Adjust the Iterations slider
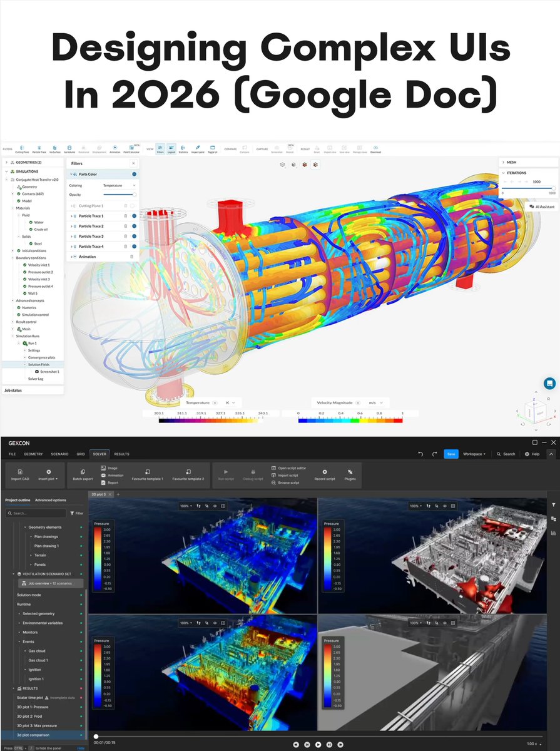 click(x=528, y=188)
